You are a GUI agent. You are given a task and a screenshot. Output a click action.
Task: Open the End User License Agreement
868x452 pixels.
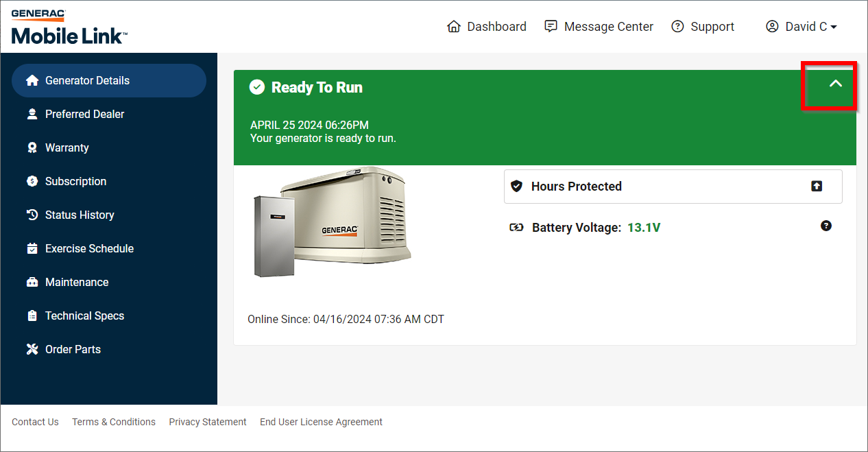tap(321, 422)
